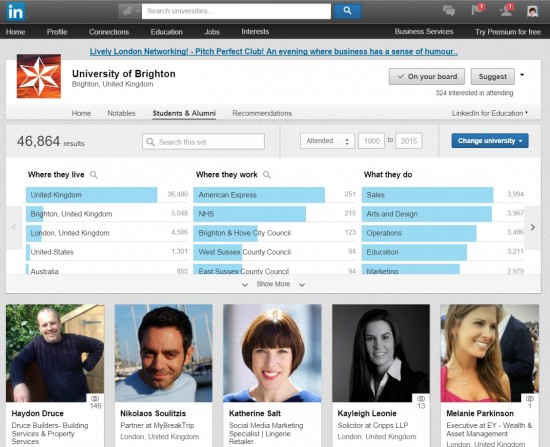Filter by Education function bar
Image resolution: width=550 pixels, height=447 pixels.
pos(443,252)
